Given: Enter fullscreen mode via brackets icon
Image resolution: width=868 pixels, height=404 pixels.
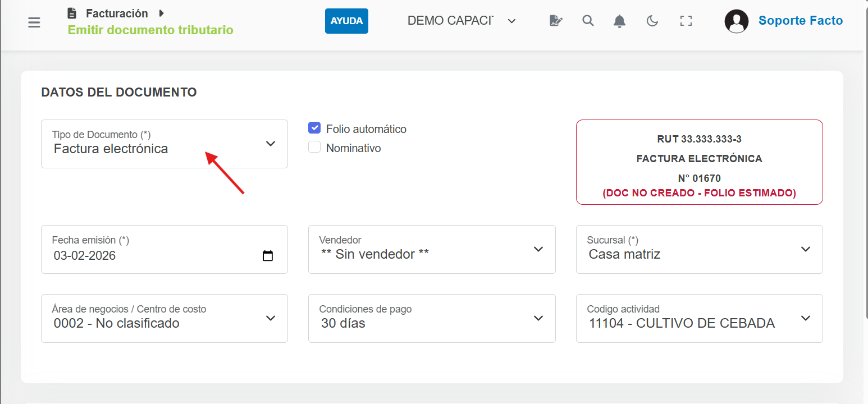Looking at the screenshot, I should [686, 21].
